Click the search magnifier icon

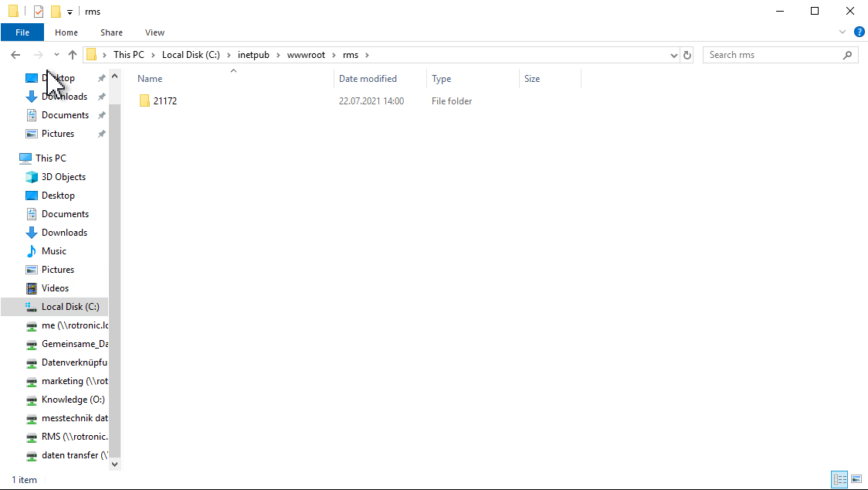847,55
